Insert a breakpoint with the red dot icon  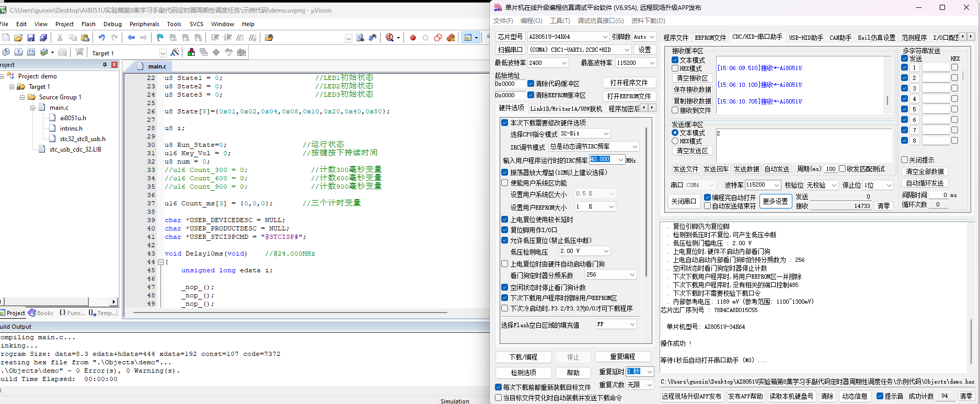click(x=413, y=38)
